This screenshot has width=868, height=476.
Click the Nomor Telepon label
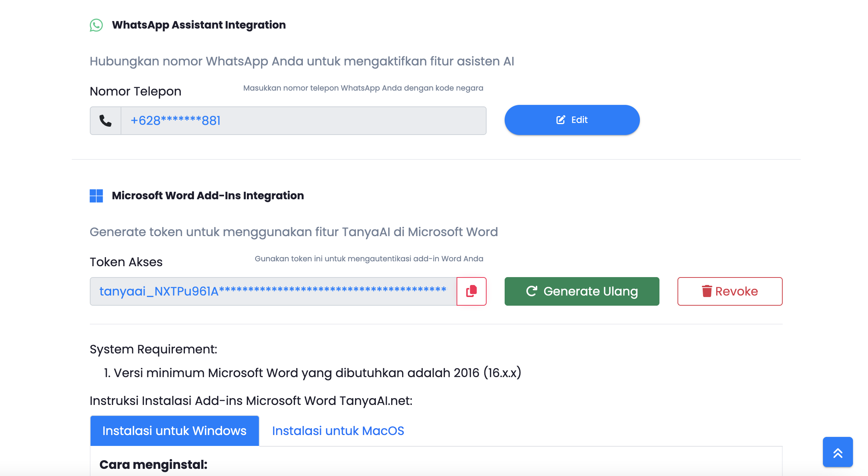(136, 91)
